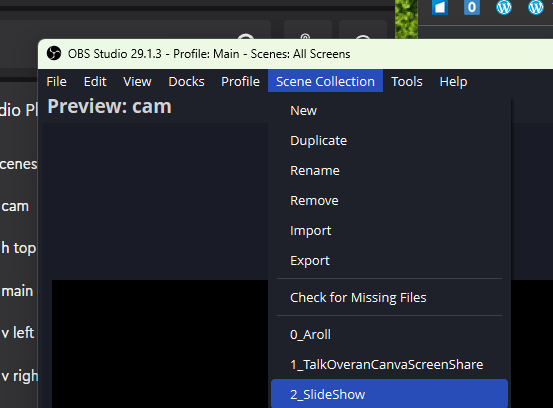Open the Docks menu
The image size is (553, 408).
[186, 81]
